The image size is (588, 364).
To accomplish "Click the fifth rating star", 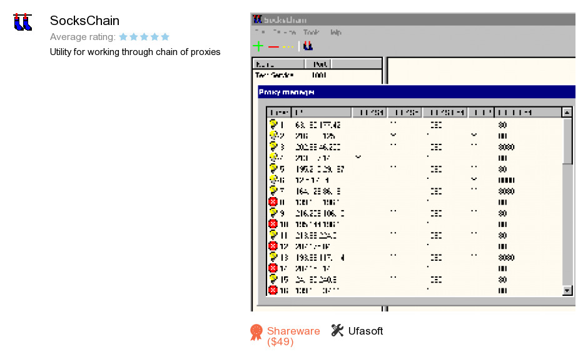I will [x=165, y=37].
